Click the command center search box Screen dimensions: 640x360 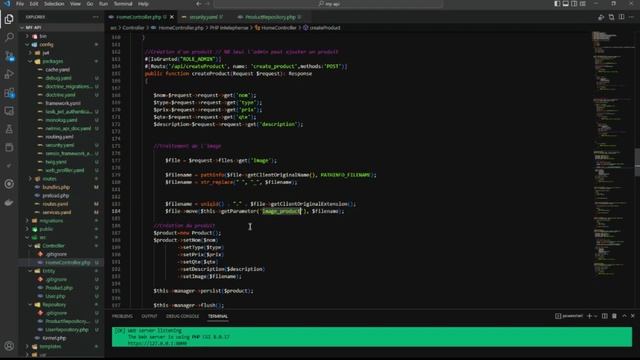(329, 4)
